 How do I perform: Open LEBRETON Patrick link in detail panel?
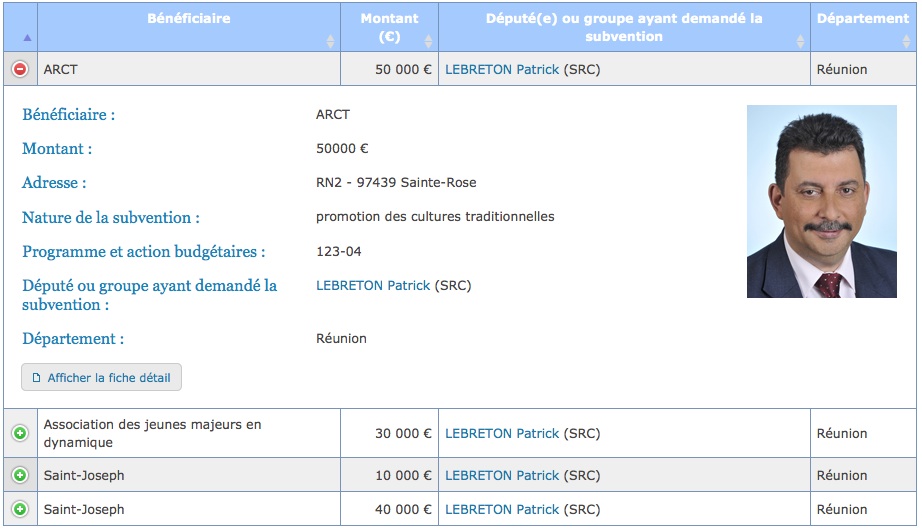pyautogui.click(x=373, y=286)
